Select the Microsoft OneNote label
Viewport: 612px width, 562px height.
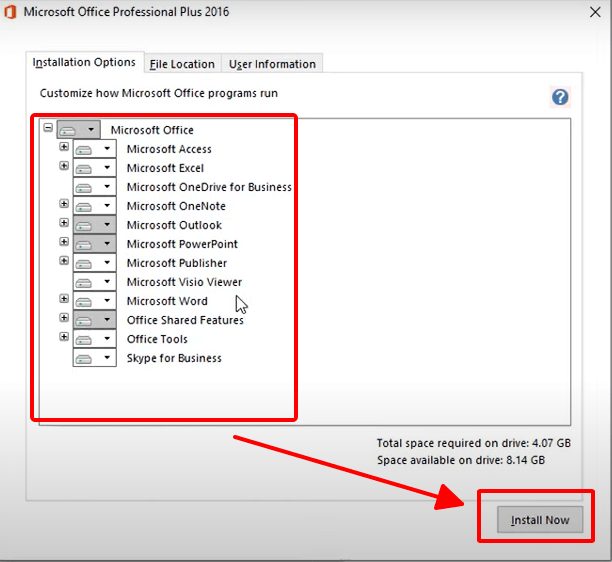(x=176, y=206)
